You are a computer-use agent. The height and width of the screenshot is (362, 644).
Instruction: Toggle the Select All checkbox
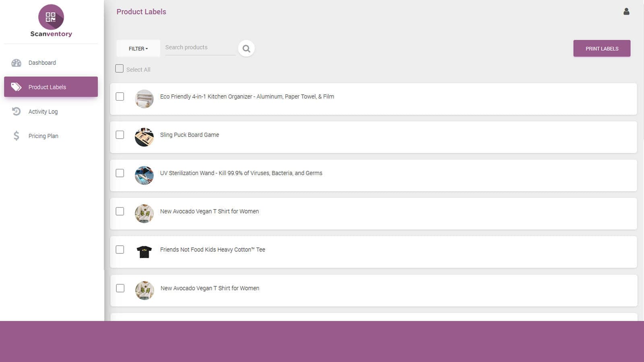pyautogui.click(x=119, y=68)
